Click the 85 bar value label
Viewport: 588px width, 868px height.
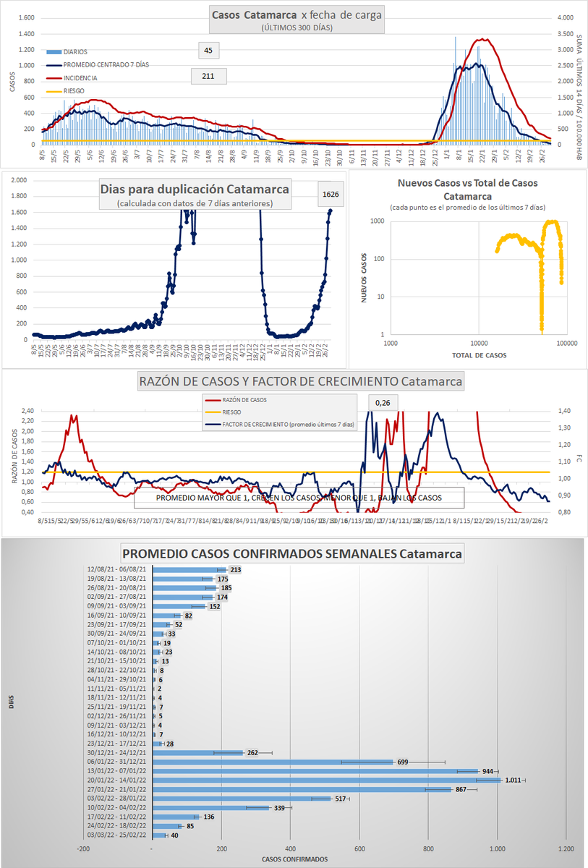click(x=189, y=825)
